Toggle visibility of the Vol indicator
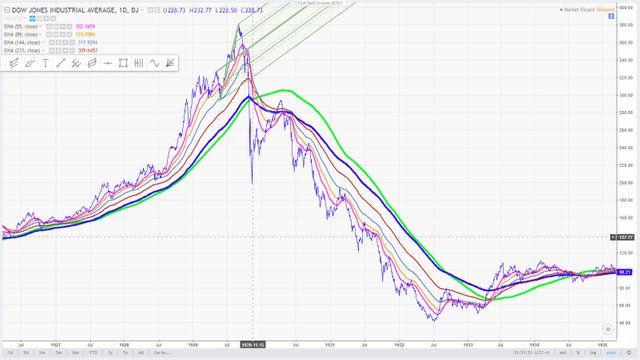Image resolution: width=640 pixels, height=360 pixels. coord(32,18)
